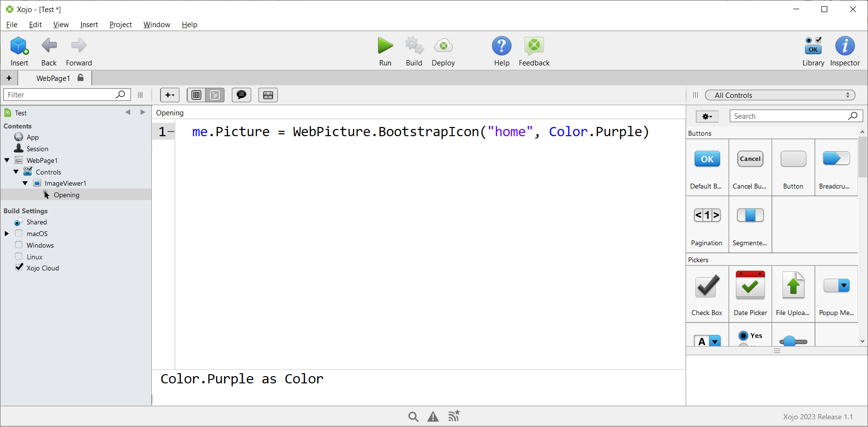Select the Opening event in navigator
Viewport: 868px width, 427px height.
tap(66, 195)
